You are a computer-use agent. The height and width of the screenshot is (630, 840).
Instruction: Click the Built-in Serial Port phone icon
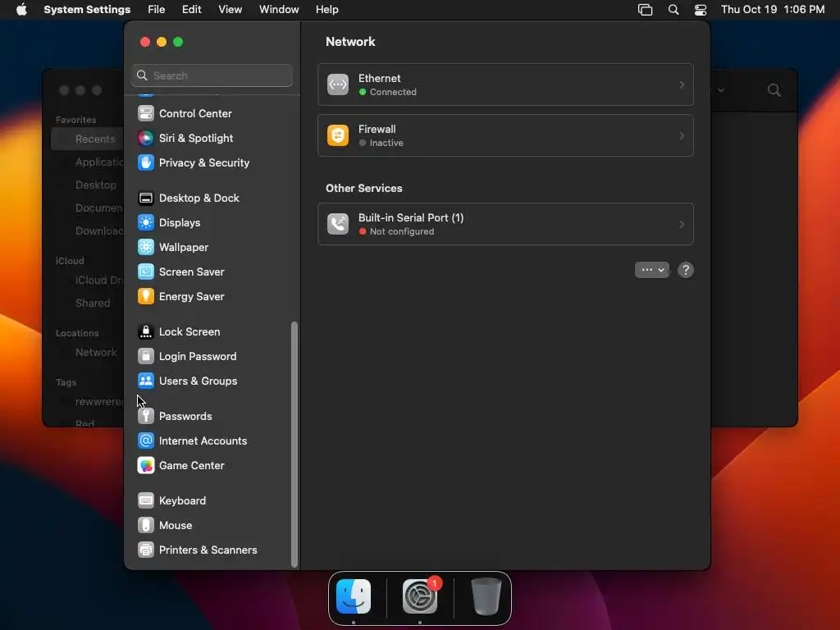[x=338, y=224]
